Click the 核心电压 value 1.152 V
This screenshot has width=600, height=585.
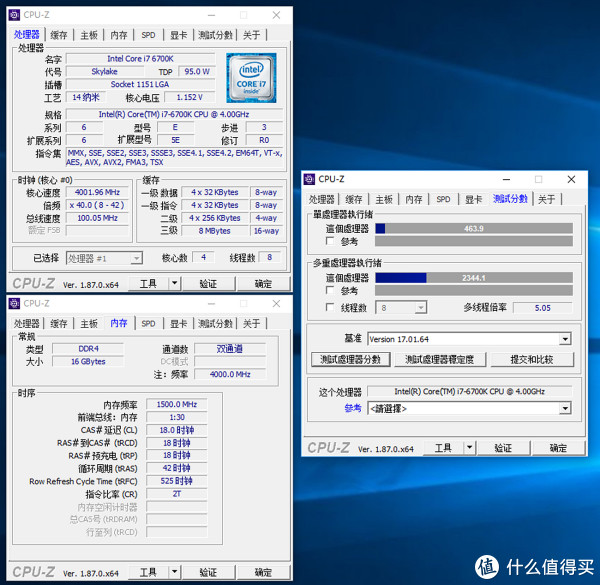coord(189,97)
